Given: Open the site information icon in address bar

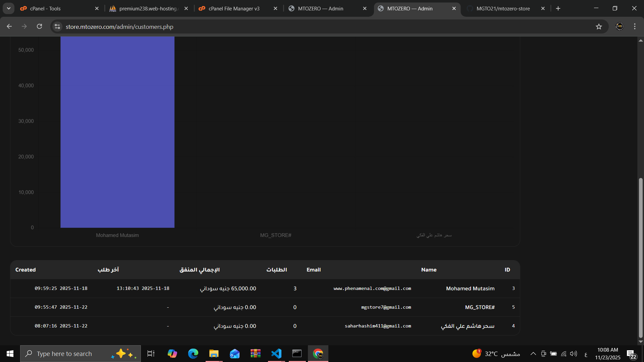Looking at the screenshot, I should point(57,26).
